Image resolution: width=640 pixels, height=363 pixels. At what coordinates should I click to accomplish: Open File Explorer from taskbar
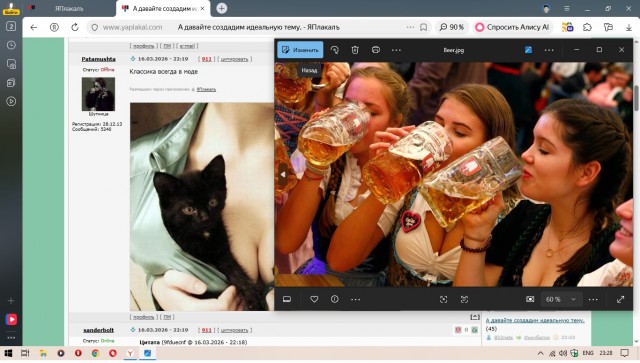(43, 353)
